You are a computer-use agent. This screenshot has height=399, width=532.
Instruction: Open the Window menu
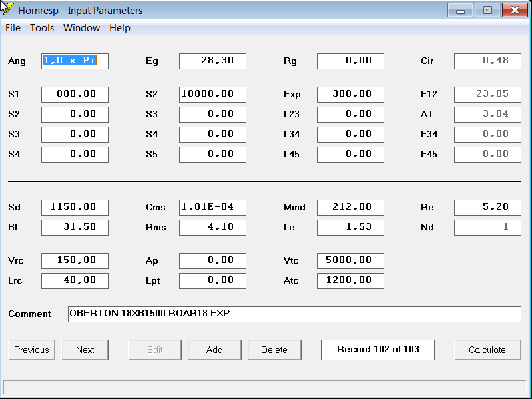(x=81, y=28)
